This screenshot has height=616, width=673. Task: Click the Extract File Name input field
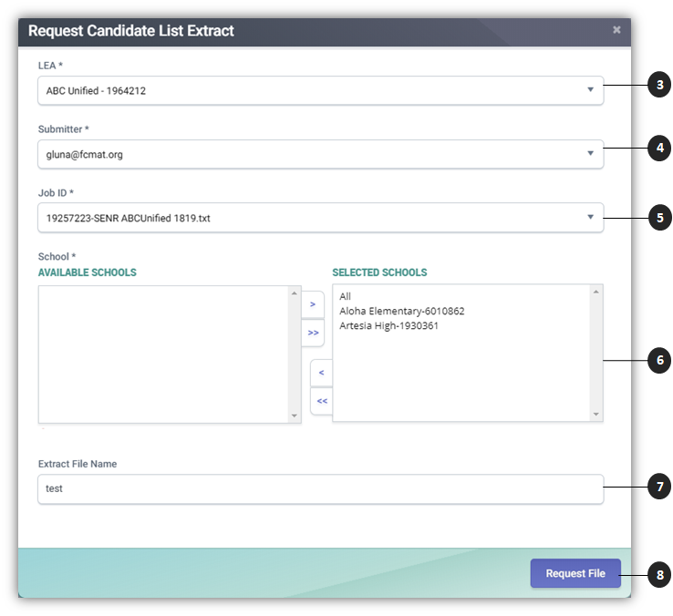319,488
